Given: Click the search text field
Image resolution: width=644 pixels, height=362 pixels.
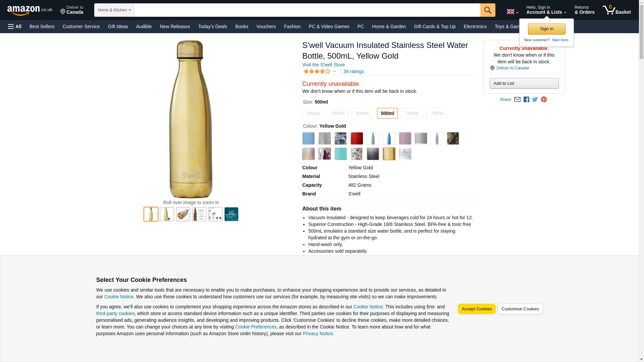Looking at the screenshot, I should (x=307, y=10).
